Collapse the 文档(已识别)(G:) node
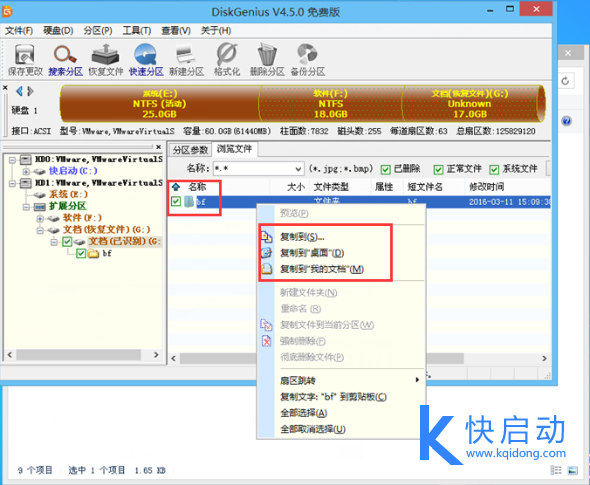Image resolution: width=590 pixels, height=485 pixels. pyautogui.click(x=54, y=242)
